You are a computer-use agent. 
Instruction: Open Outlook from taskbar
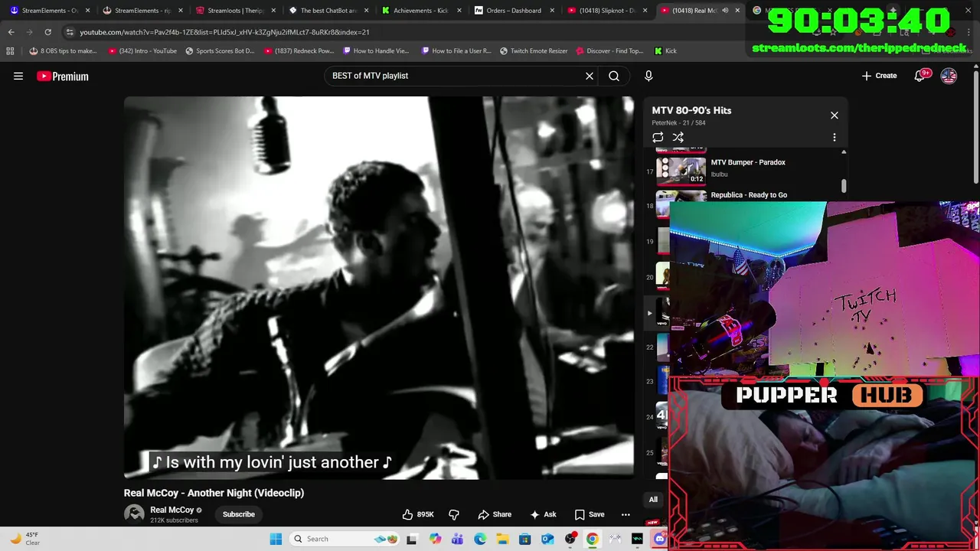(x=547, y=539)
